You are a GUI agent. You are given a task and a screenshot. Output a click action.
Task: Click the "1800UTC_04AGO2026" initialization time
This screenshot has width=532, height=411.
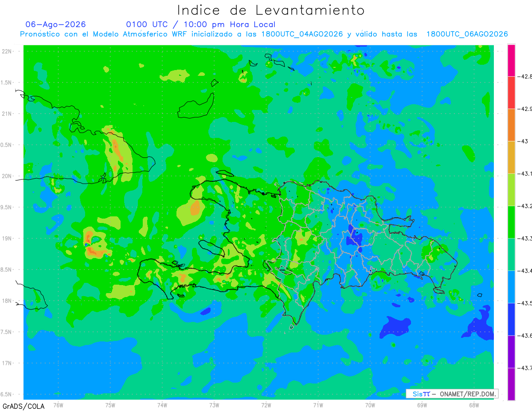point(302,34)
